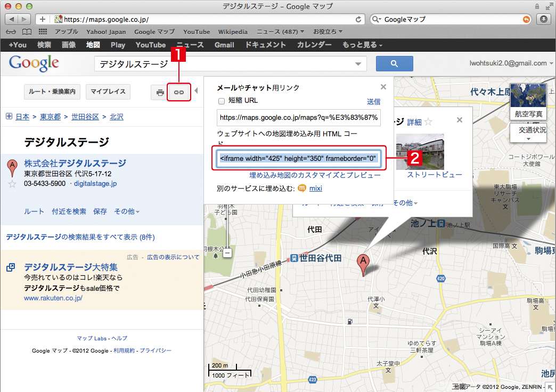Open Gmail from the Google bar
This screenshot has height=392, width=556.
coord(224,45)
